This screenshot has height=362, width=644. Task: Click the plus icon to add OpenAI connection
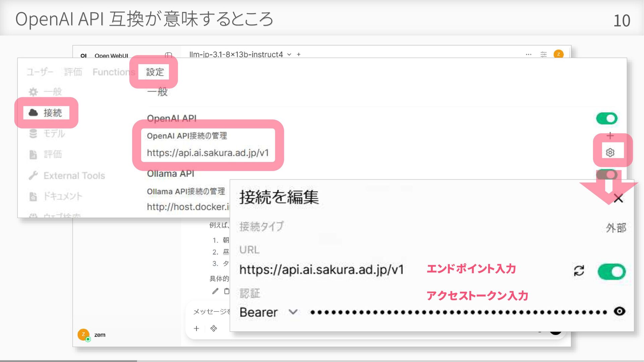[x=610, y=136]
